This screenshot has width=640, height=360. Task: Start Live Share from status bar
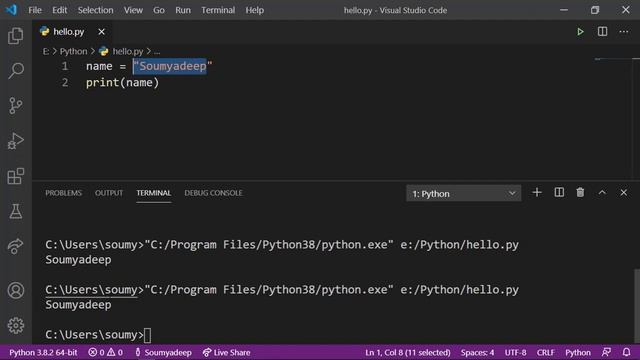227,352
